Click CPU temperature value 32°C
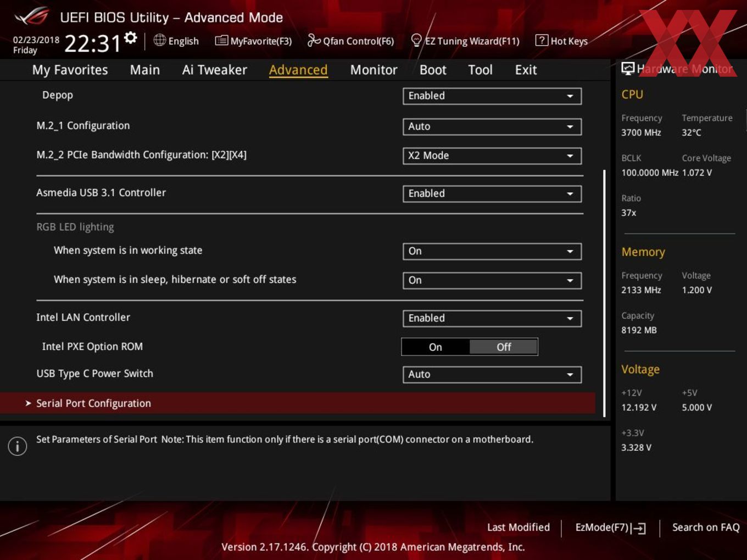The height and width of the screenshot is (560, 747). (x=692, y=132)
